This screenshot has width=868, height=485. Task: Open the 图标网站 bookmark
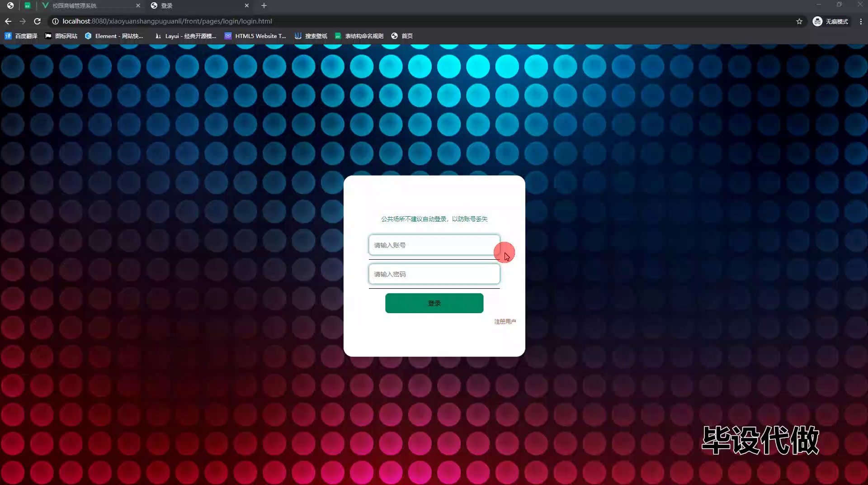point(61,36)
